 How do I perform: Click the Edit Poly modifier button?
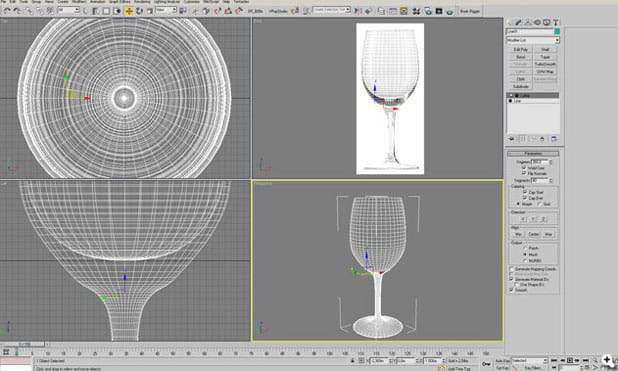(x=521, y=50)
